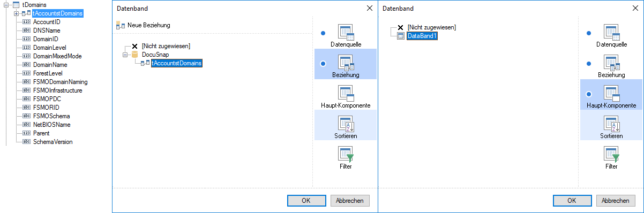The height and width of the screenshot is (213, 644).
Task: Click Abbrechen in right dialog
Action: 616,201
